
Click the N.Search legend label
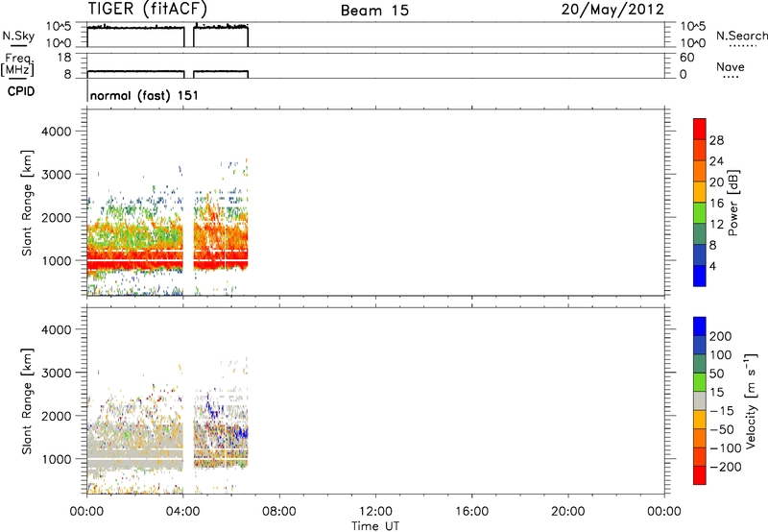click(x=741, y=36)
